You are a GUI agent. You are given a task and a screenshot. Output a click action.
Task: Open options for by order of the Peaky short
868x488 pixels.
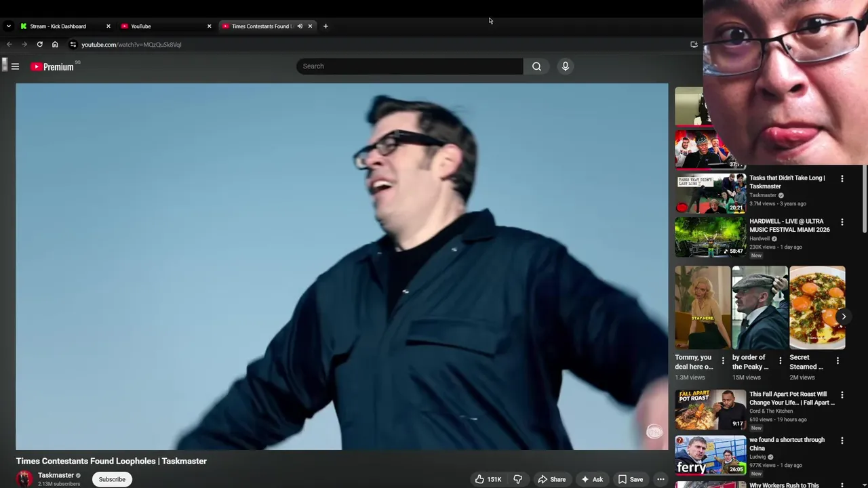pyautogui.click(x=780, y=361)
